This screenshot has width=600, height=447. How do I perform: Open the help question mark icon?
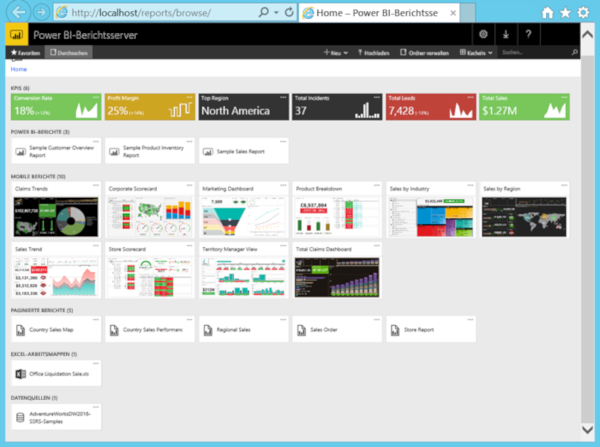coord(528,34)
